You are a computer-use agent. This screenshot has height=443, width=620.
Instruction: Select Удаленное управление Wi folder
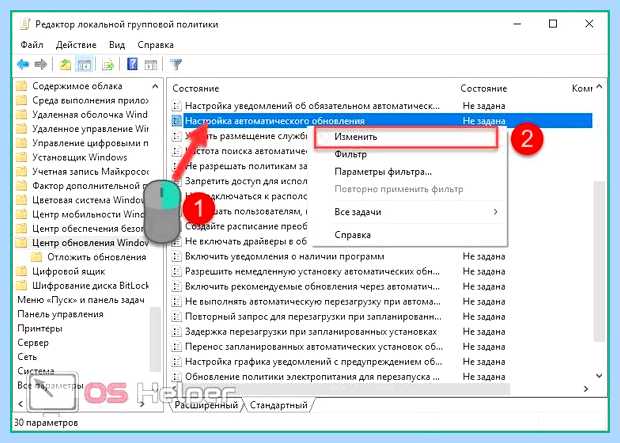90,129
